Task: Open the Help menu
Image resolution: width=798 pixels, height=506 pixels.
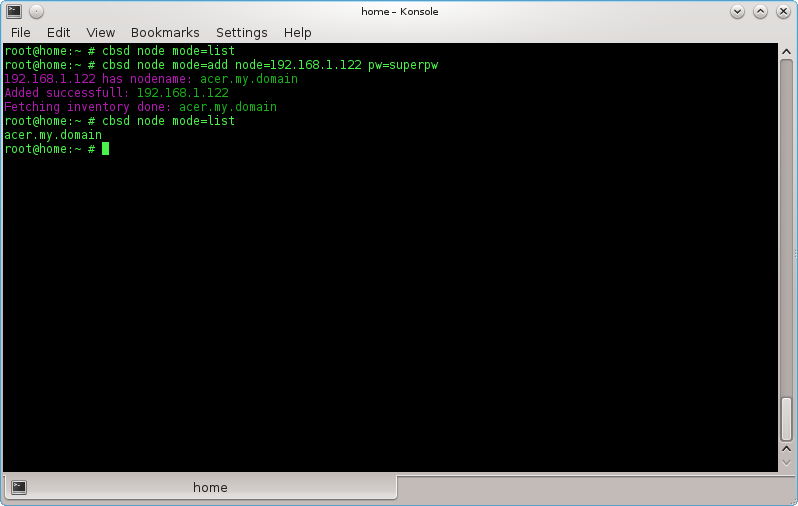Action: (297, 33)
